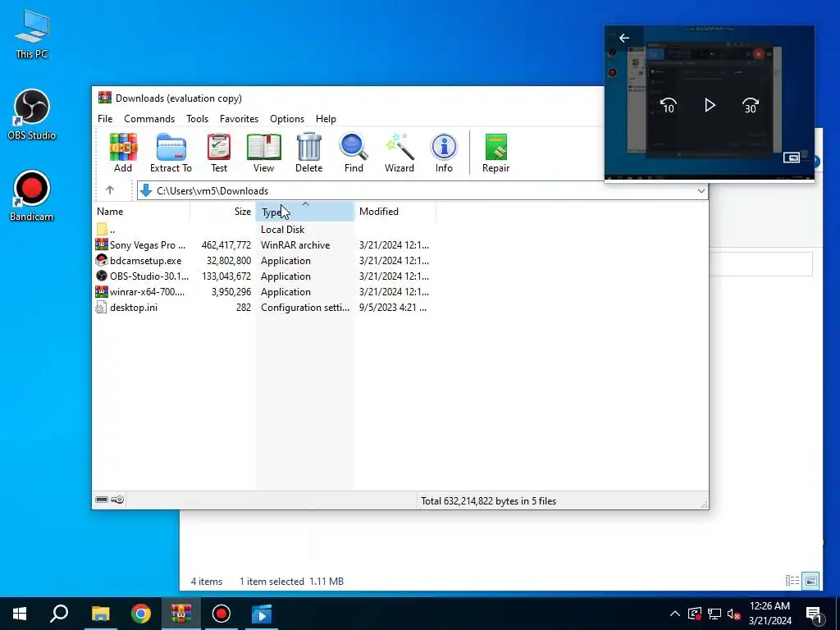840x630 pixels.
Task: Click the key password icon in status bar
Action: pyautogui.click(x=118, y=500)
